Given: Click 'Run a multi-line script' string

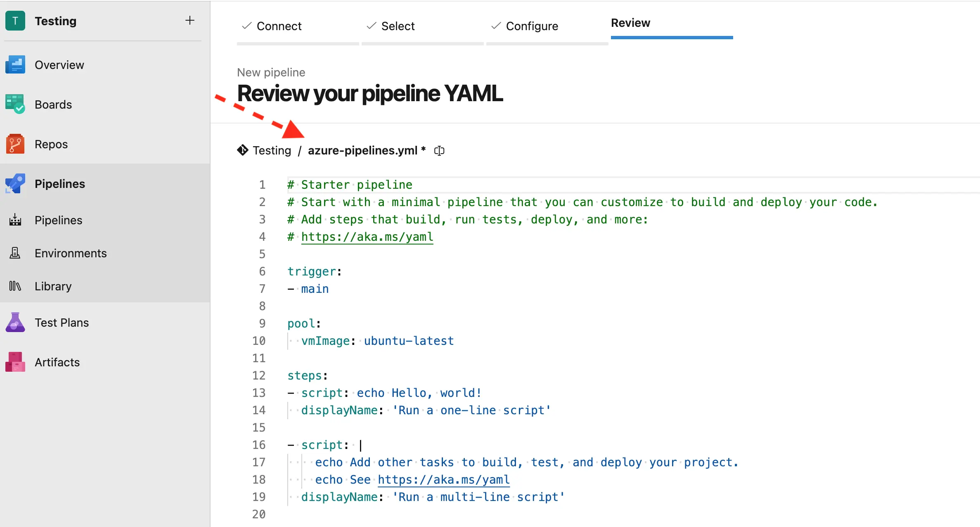Looking at the screenshot, I should [x=478, y=497].
